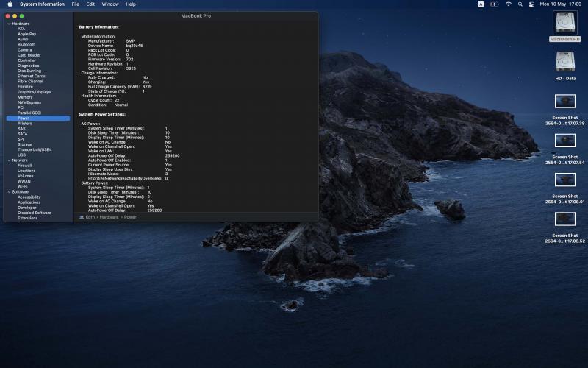Click Power in the path bar
The image size is (588, 368).
130,217
